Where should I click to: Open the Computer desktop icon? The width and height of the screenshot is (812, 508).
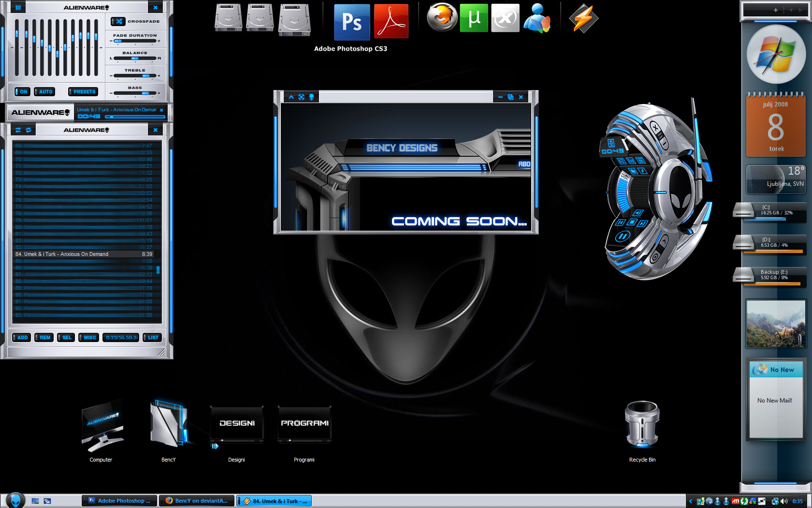101,431
